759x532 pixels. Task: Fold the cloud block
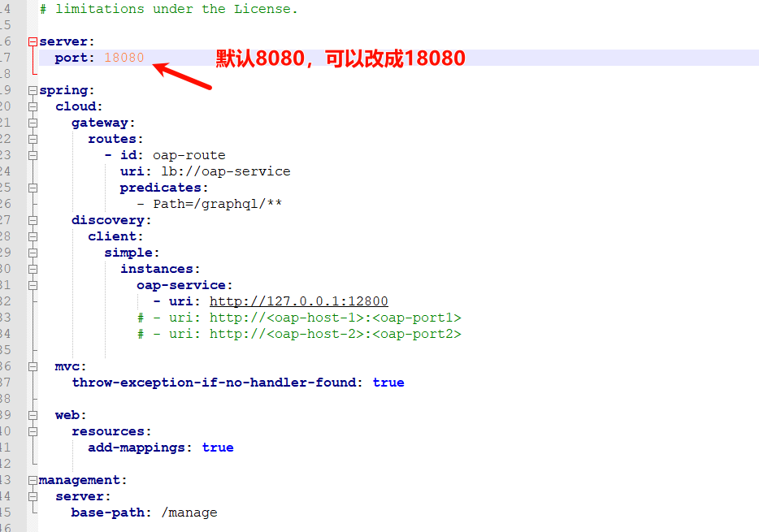(33, 106)
